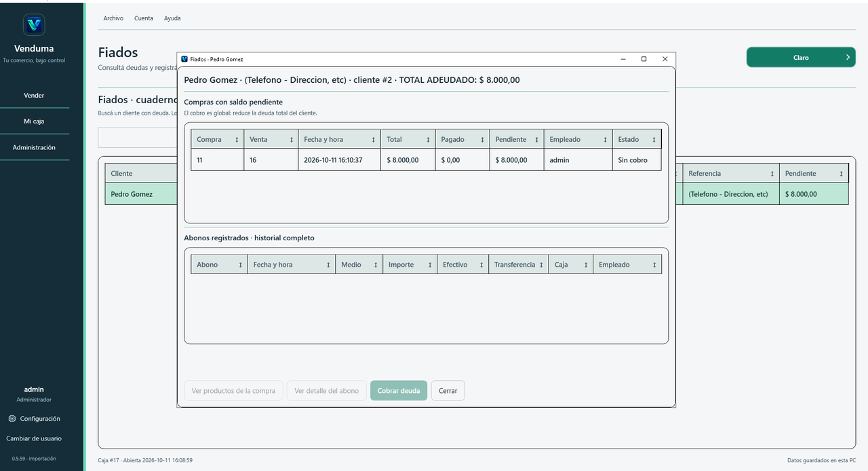Click the Fiados dialog title bar app icon
This screenshot has width=868, height=471.
click(184, 59)
